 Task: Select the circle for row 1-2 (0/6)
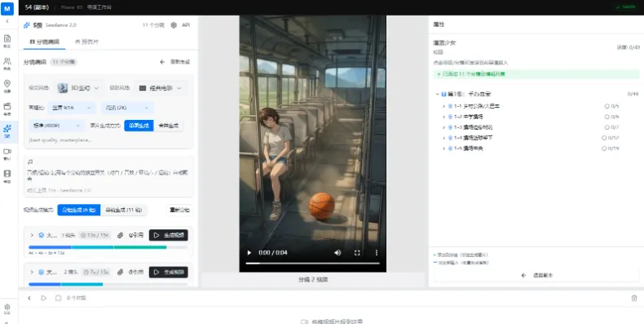[607, 117]
